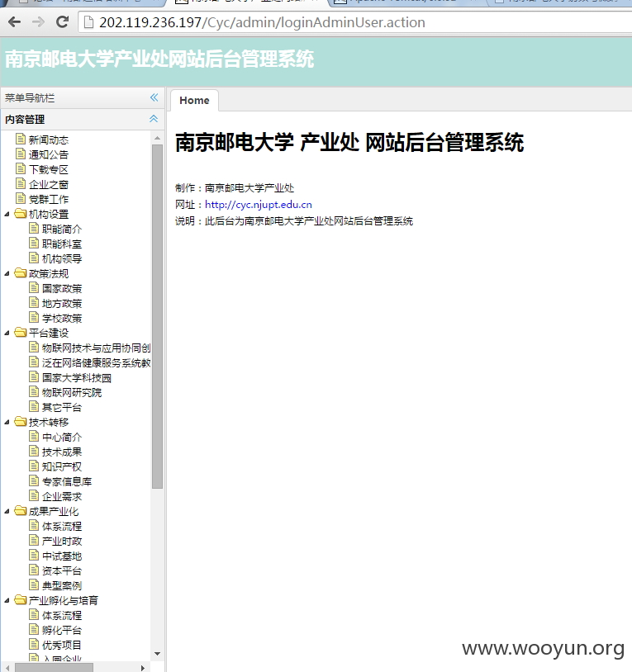632x672 pixels.
Task: Collapse the 平台建设 folder node
Action: 7,333
